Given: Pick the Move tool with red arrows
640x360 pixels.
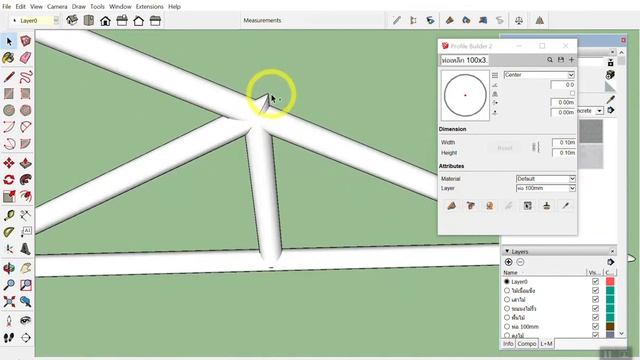Looking at the screenshot, I should tap(9, 163).
